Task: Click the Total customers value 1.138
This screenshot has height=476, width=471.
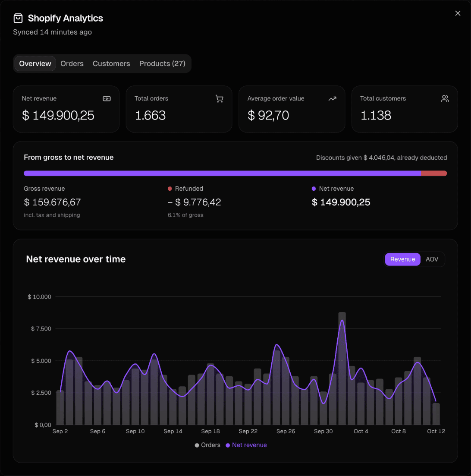Action: (x=376, y=115)
